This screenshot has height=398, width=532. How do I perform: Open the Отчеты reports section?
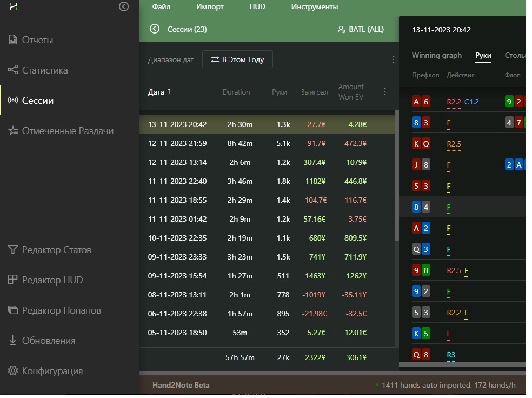click(x=31, y=41)
